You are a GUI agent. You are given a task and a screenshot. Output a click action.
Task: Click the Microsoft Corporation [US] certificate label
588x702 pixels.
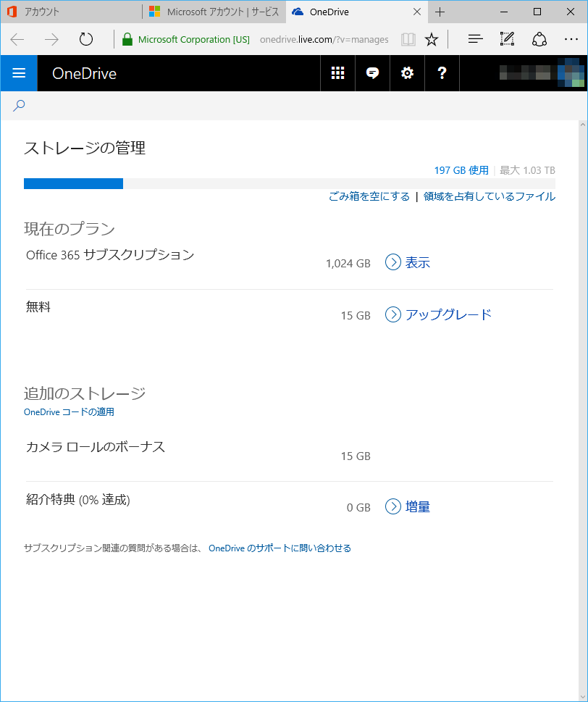point(194,39)
